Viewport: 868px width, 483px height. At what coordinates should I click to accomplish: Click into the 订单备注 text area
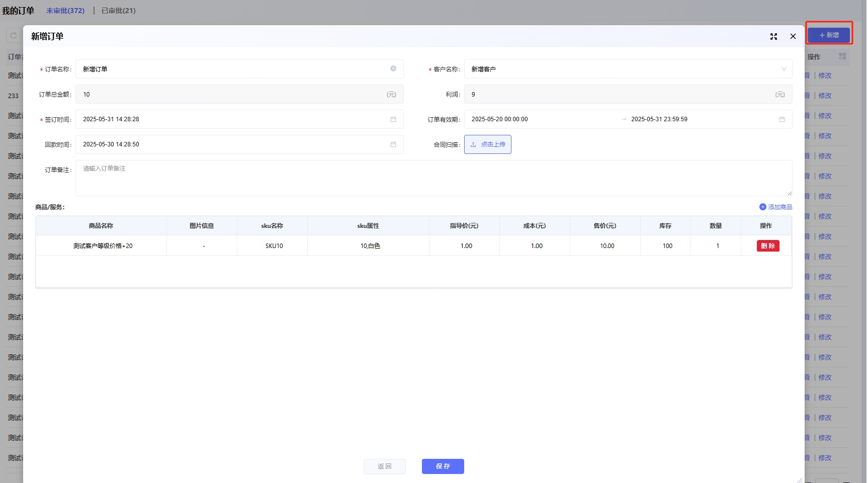(433, 178)
